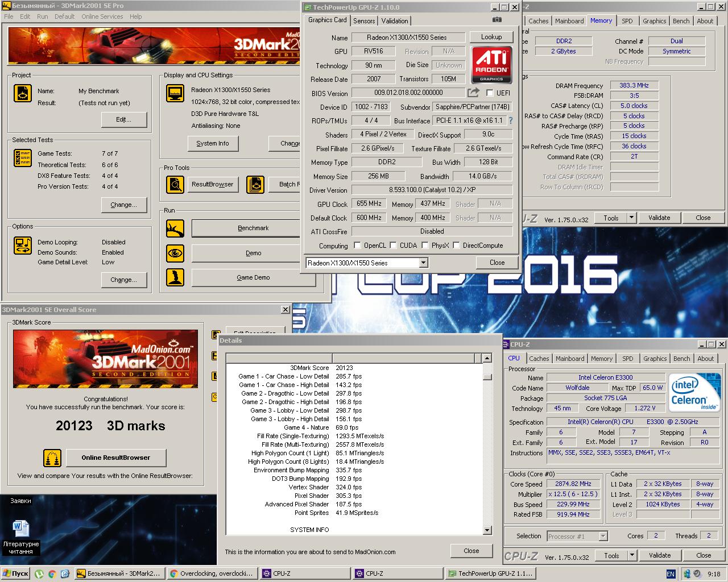The width and height of the screenshot is (728, 582).
Task: Click the Driver Version field in GPU-Z
Action: tap(432, 190)
